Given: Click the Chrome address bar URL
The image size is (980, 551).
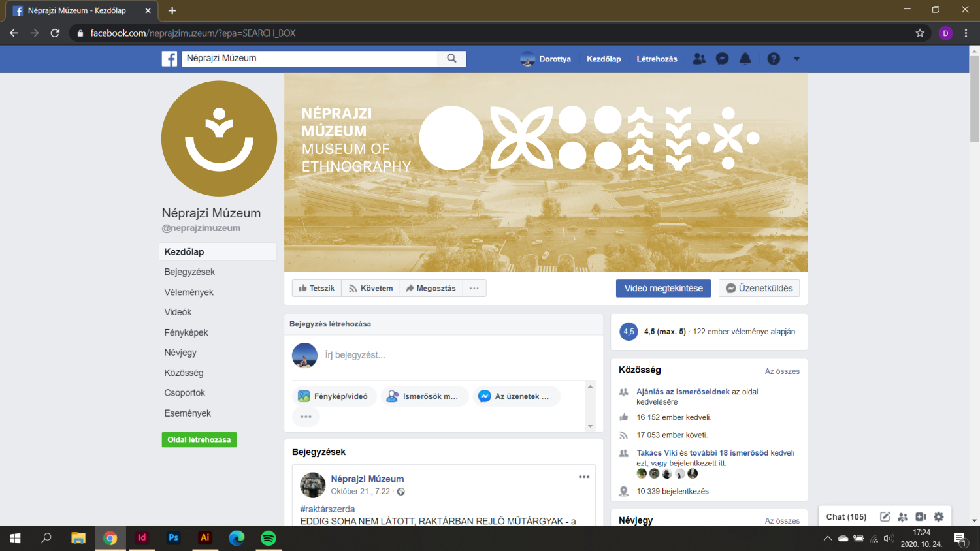Looking at the screenshot, I should pos(193,33).
